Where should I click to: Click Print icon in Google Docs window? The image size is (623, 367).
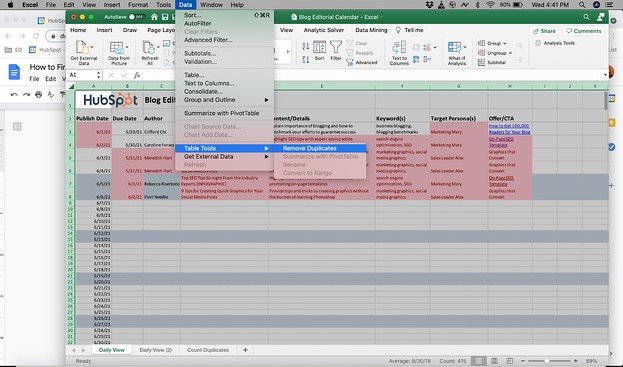[x=39, y=95]
